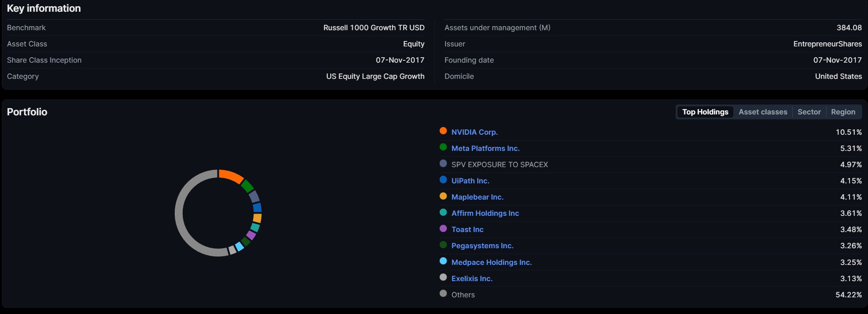Image resolution: width=868 pixels, height=314 pixels.
Task: Click the United States domicile value
Action: pos(838,76)
